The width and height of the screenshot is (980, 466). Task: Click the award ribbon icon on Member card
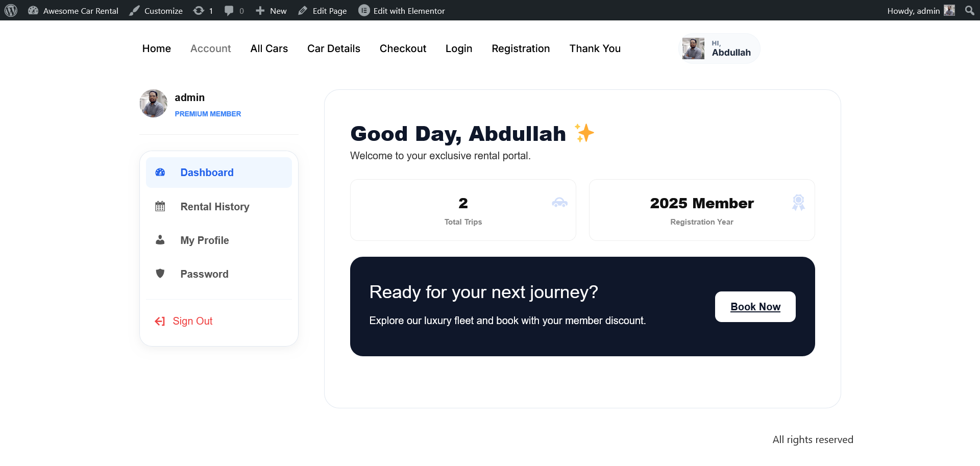click(798, 203)
